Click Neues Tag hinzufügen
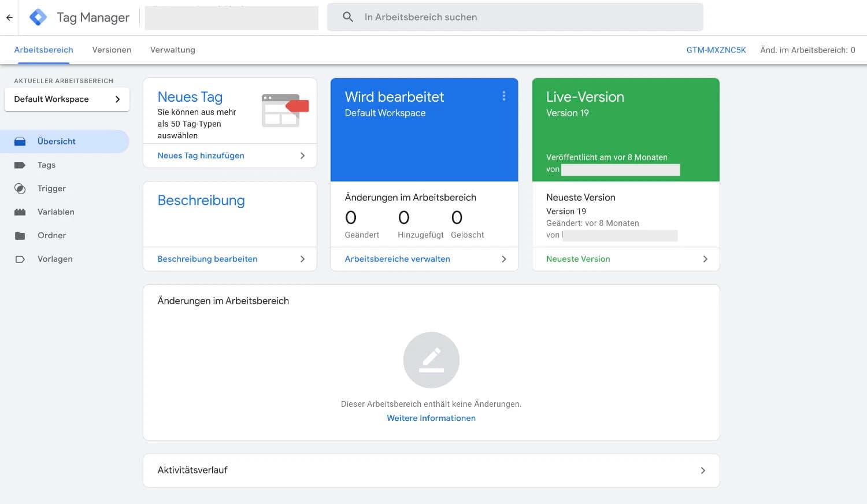This screenshot has width=867, height=504. point(201,155)
